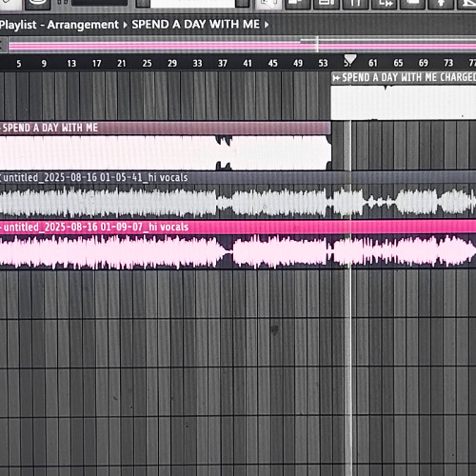Select the untitled_2025-08-16 01-05-41_hi vocals clip title
Viewport: 476px width, 476px height.
(95, 178)
